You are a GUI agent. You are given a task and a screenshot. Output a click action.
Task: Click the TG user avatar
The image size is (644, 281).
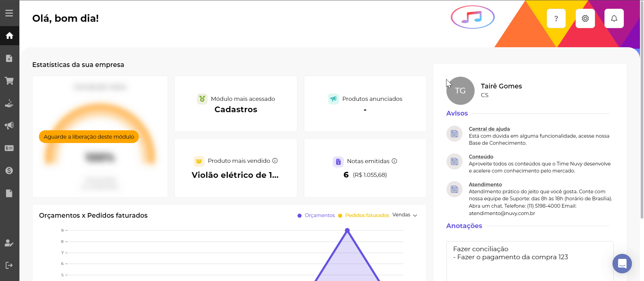[x=460, y=91]
